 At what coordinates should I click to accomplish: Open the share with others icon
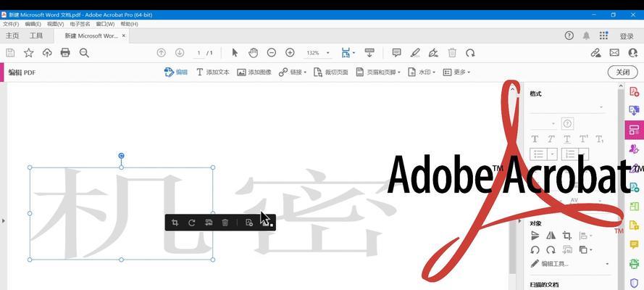pos(633,53)
